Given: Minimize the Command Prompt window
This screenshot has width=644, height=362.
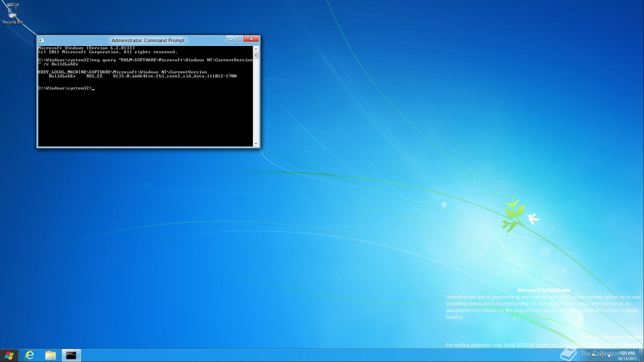Looking at the screenshot, I should [x=230, y=39].
